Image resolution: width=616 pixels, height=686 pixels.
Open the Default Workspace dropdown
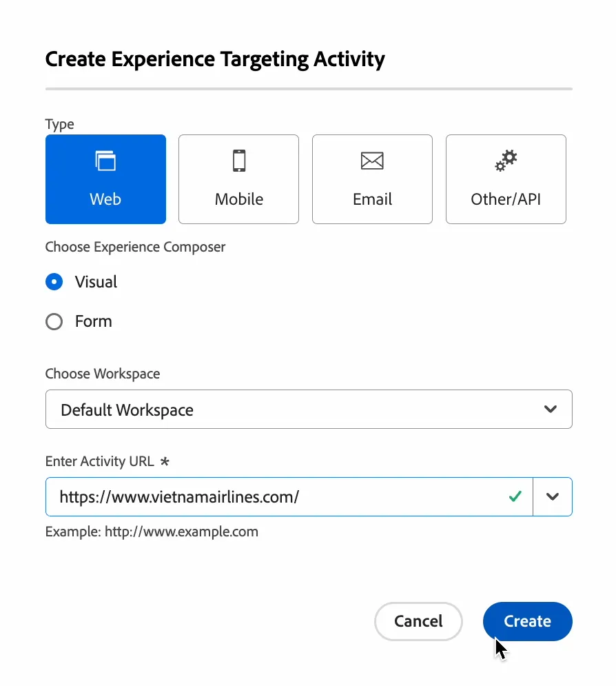click(x=309, y=409)
